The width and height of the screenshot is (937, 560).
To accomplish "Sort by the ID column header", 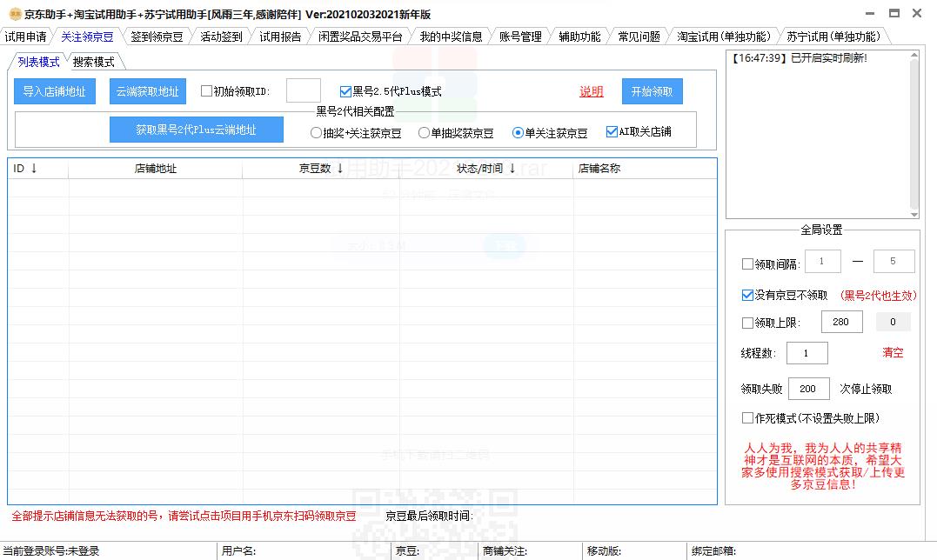I will pyautogui.click(x=38, y=169).
